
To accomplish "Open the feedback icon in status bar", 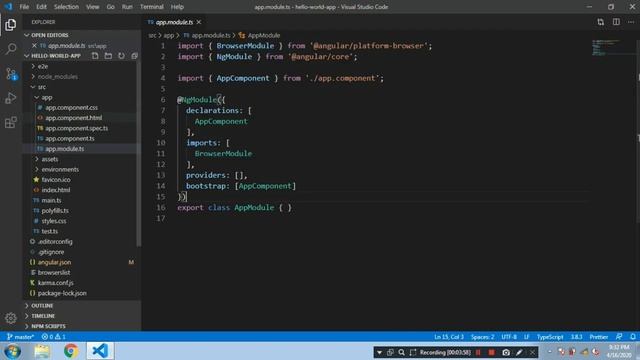I will click(x=619, y=337).
